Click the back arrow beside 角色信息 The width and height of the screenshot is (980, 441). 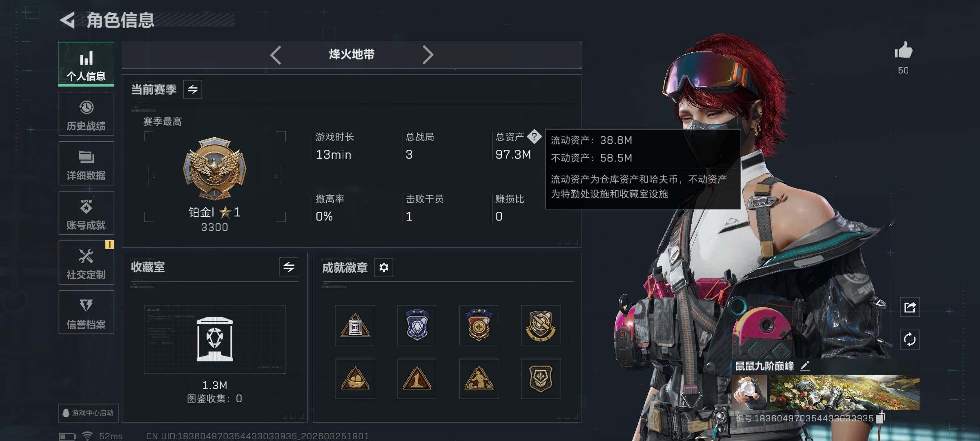[67, 20]
